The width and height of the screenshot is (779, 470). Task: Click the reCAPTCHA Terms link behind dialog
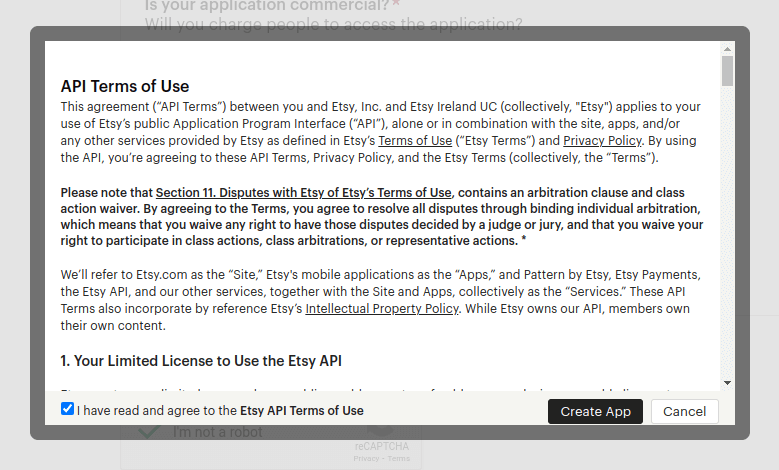pyautogui.click(x=399, y=459)
